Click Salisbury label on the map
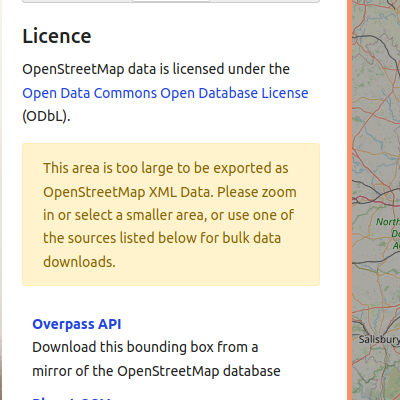The width and height of the screenshot is (400, 400). coord(379,339)
